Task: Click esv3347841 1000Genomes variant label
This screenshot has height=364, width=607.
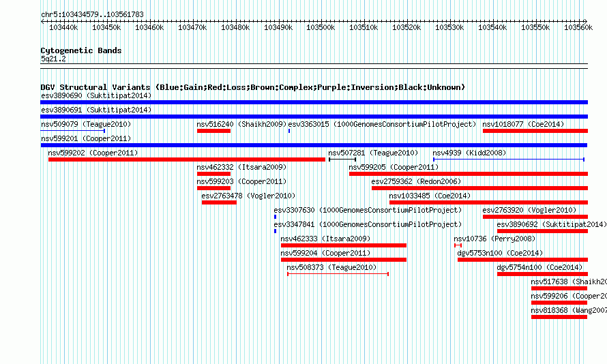Action: (368, 224)
